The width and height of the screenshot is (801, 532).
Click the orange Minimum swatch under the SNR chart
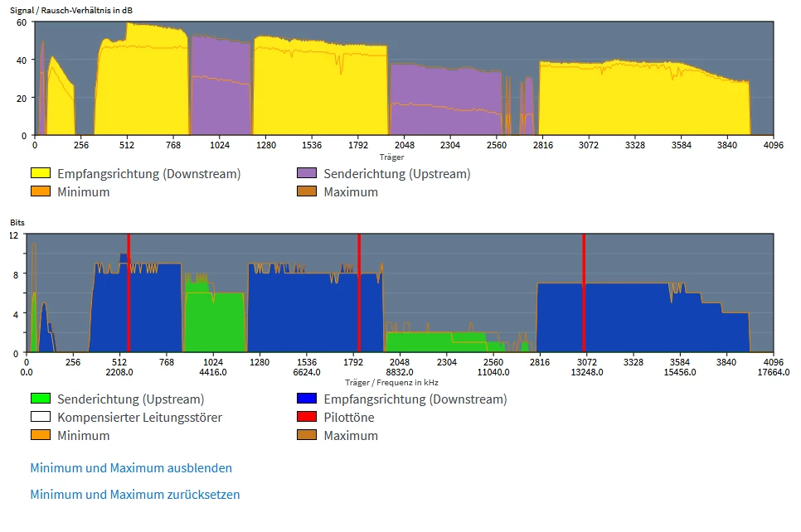(41, 191)
